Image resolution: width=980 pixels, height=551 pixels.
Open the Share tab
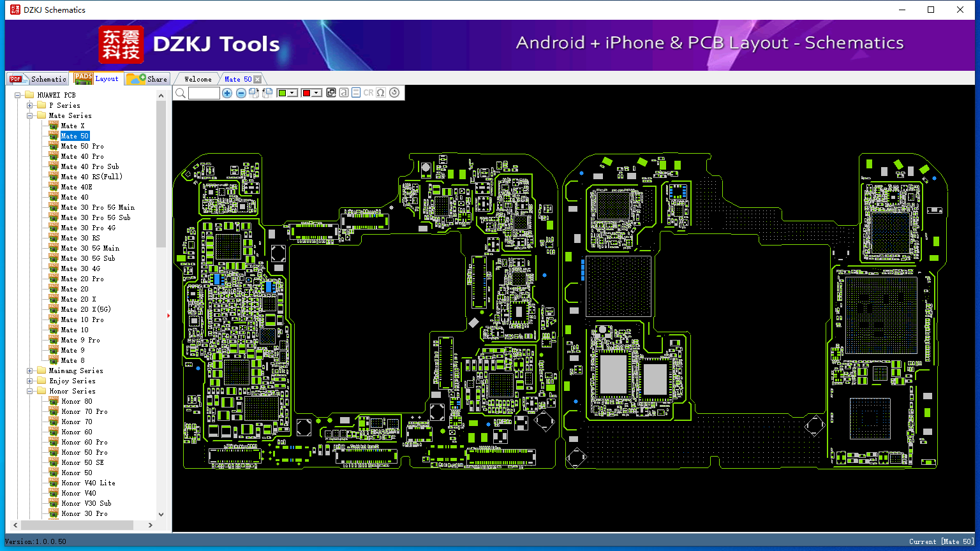tap(147, 79)
